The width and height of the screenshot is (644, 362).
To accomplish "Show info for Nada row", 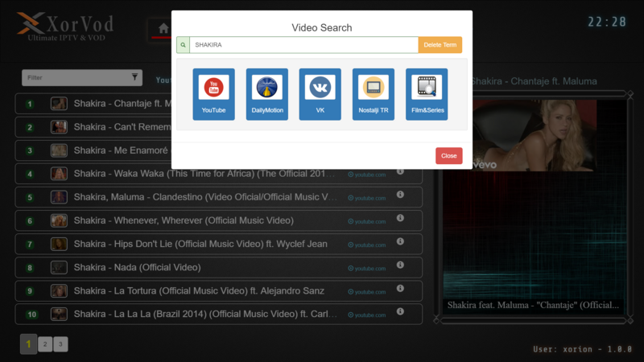I will pyautogui.click(x=400, y=265).
